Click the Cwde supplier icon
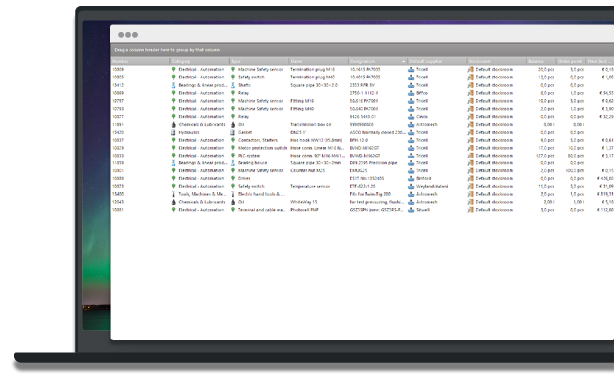 (x=411, y=117)
